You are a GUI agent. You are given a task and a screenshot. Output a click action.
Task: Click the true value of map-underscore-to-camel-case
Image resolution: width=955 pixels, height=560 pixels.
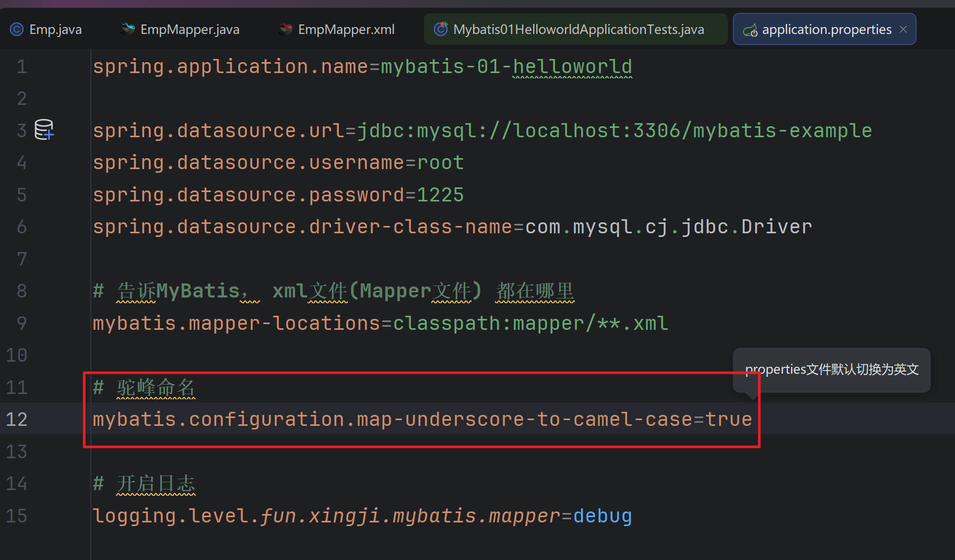[728, 419]
